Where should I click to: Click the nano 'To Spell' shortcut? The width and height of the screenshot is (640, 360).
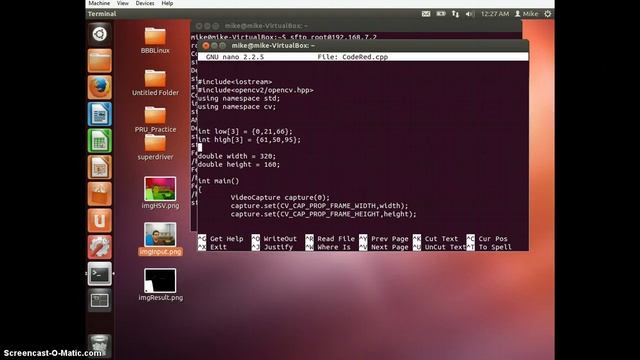[x=489, y=247]
